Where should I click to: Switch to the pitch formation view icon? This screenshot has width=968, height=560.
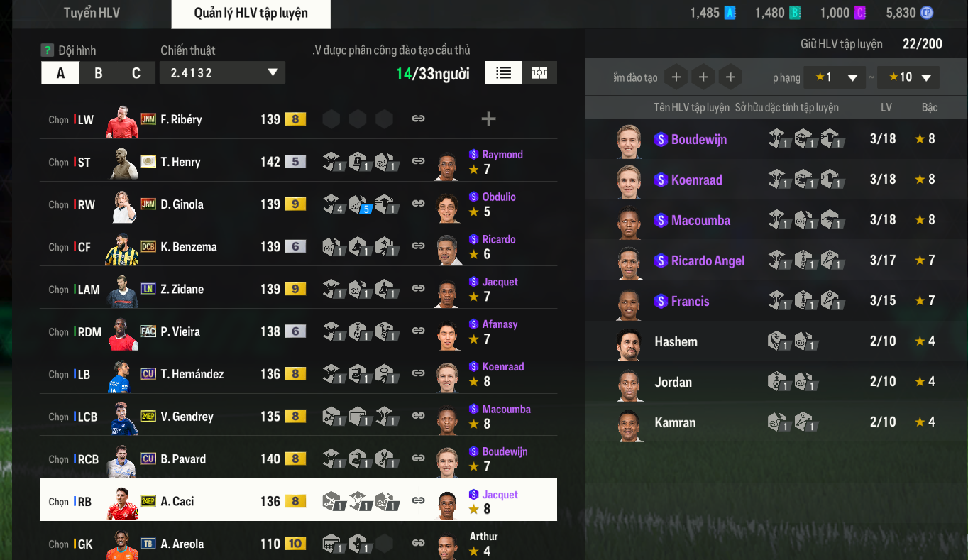tap(539, 72)
